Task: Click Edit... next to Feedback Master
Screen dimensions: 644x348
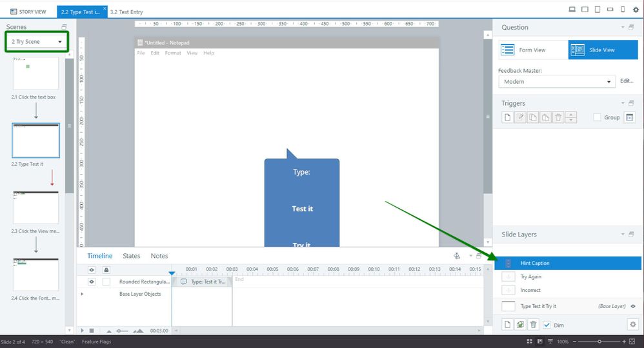Action: tap(627, 81)
